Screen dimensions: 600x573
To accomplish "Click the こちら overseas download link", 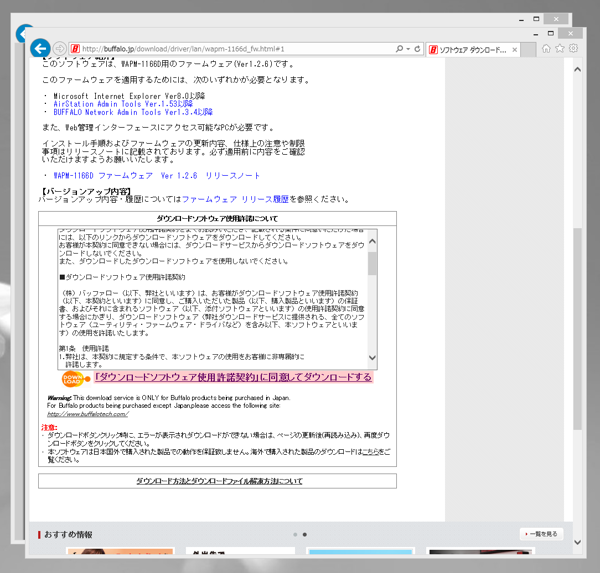I will 371,452.
